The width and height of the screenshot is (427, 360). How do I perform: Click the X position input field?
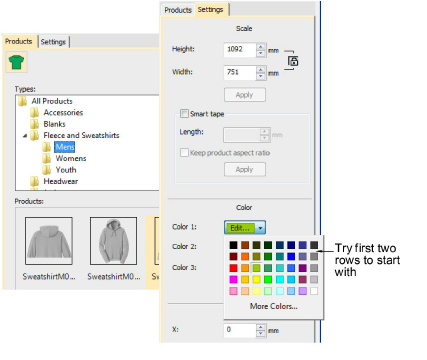240,330
